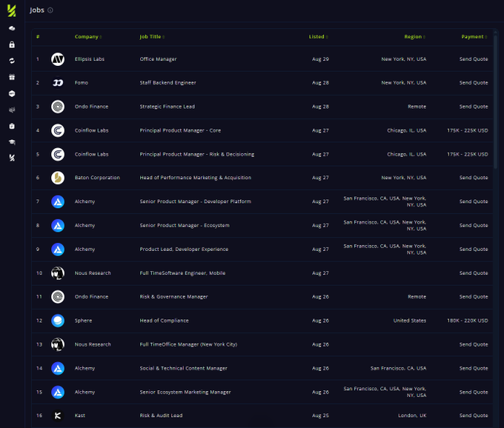Sort the table by Payment column
The width and height of the screenshot is (504, 428).
(474, 36)
